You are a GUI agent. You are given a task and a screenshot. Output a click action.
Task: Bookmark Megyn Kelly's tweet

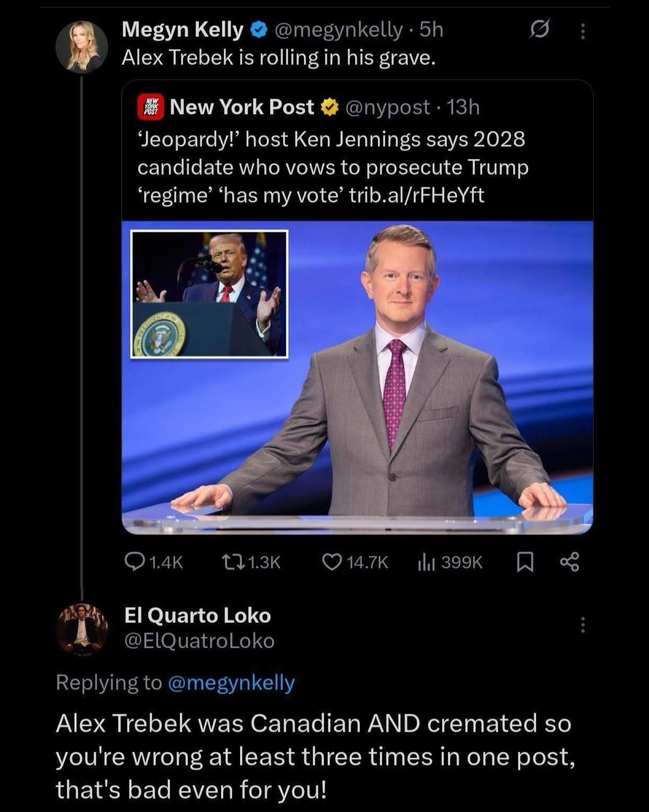click(x=525, y=563)
